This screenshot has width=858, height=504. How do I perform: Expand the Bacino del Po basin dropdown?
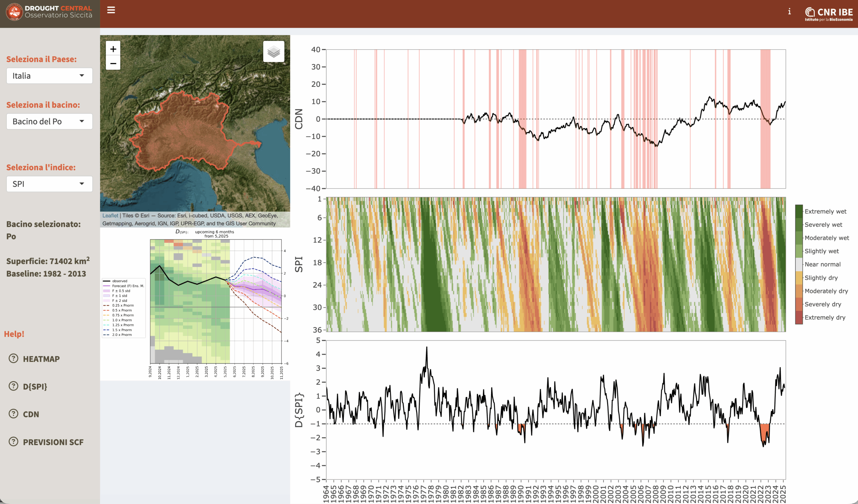[x=49, y=122]
